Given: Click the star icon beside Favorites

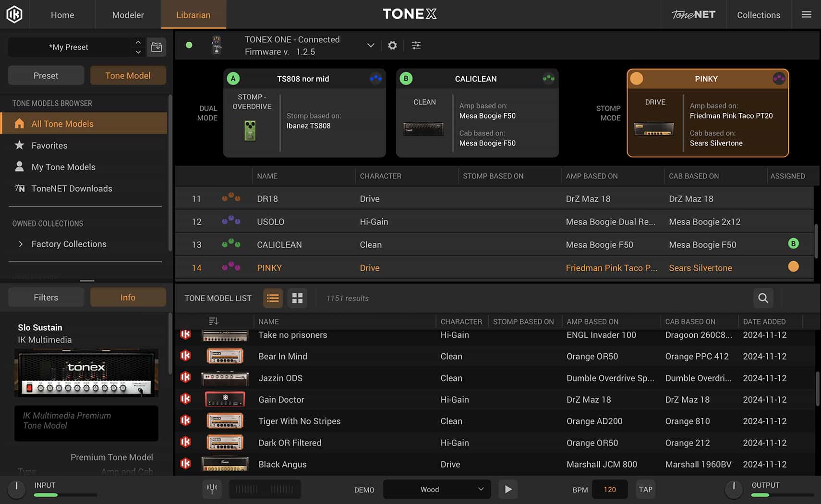Looking at the screenshot, I should pyautogui.click(x=19, y=145).
